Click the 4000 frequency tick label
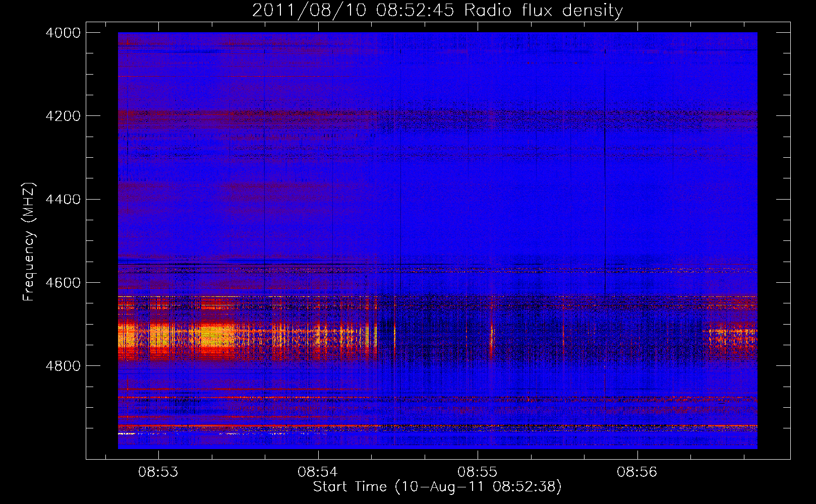The width and height of the screenshot is (816, 504). 63,33
